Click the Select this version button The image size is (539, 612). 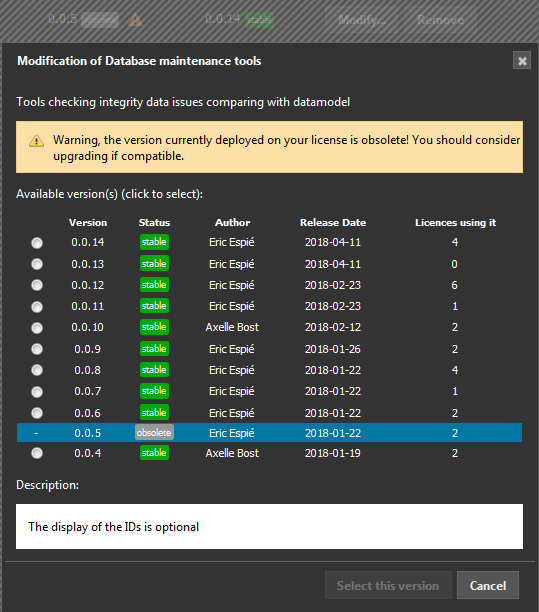[x=388, y=585]
